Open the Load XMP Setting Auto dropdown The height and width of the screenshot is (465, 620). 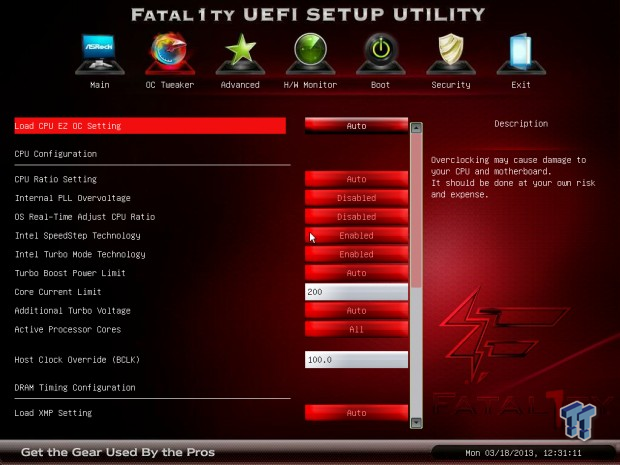[x=356, y=413]
